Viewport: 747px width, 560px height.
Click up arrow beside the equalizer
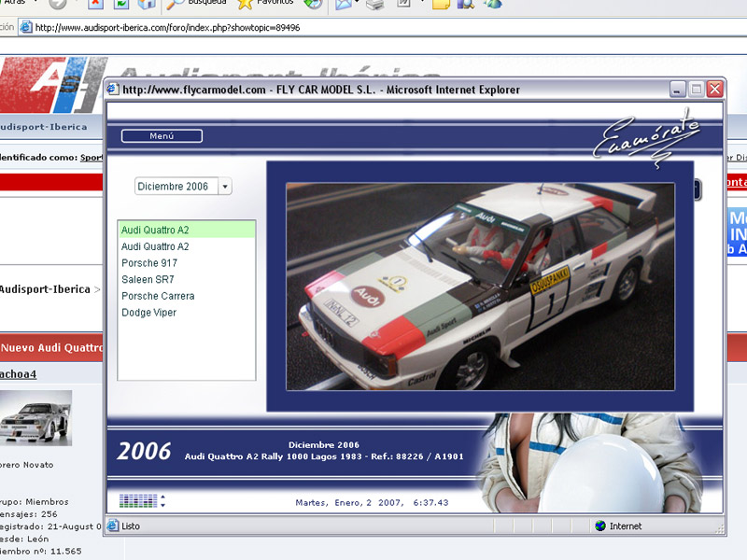(x=162, y=497)
